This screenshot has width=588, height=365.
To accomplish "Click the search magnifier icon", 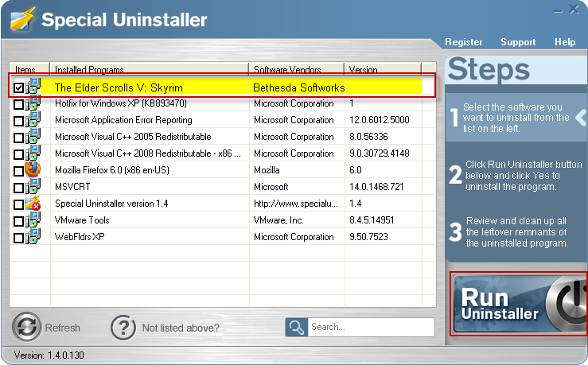I will (x=296, y=327).
